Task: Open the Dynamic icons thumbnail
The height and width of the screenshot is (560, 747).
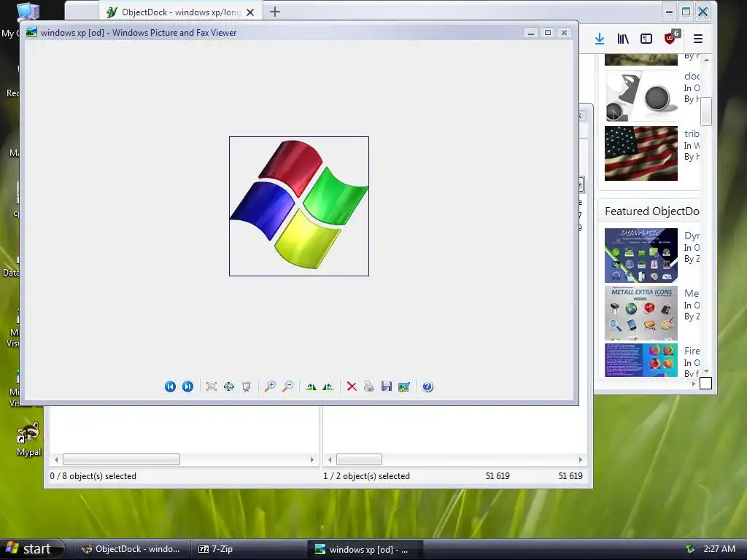Action: click(641, 256)
